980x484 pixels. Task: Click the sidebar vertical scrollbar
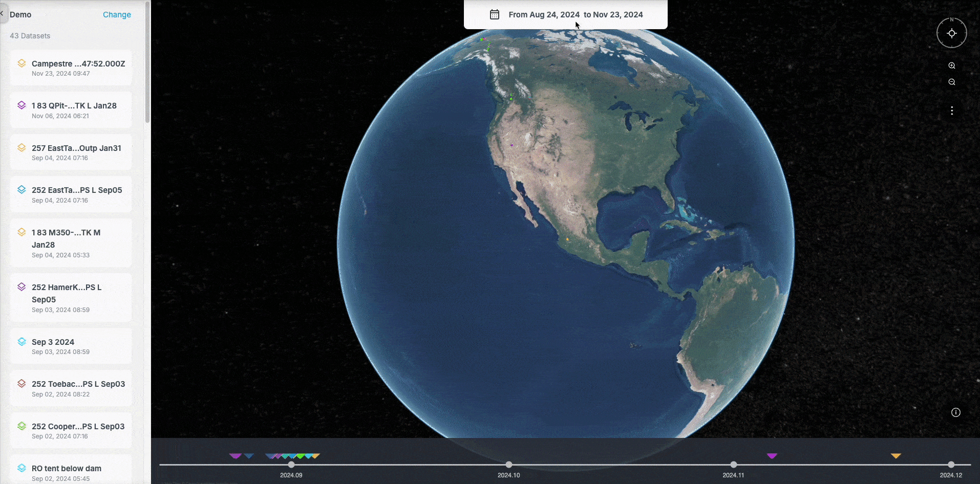pyautogui.click(x=147, y=61)
